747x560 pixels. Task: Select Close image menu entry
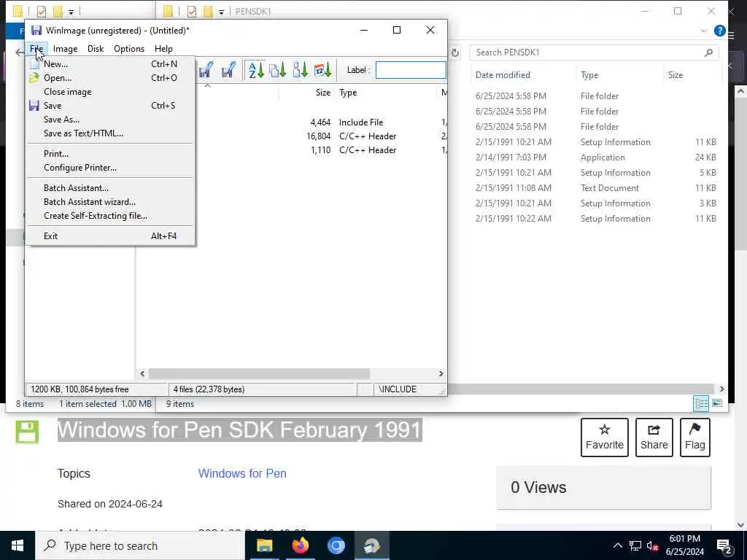coord(111,91)
